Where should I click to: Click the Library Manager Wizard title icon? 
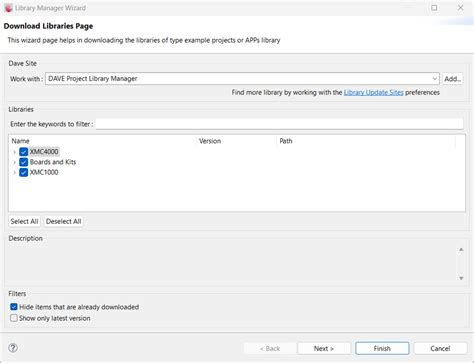point(8,8)
